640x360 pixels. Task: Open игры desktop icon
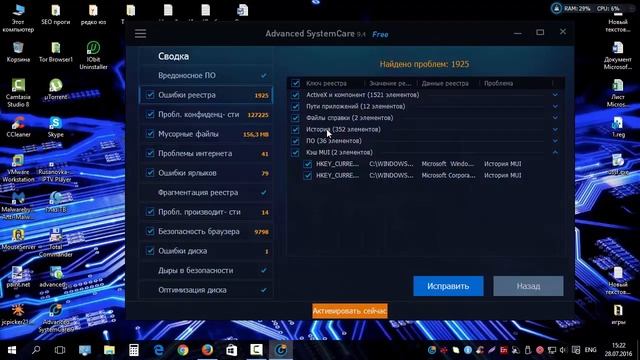tap(618, 314)
